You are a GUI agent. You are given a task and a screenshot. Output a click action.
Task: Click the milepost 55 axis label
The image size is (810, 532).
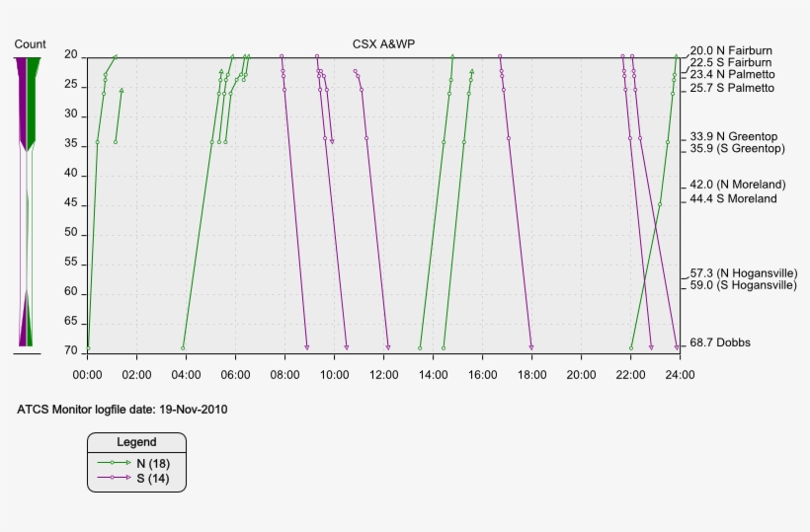[71, 263]
